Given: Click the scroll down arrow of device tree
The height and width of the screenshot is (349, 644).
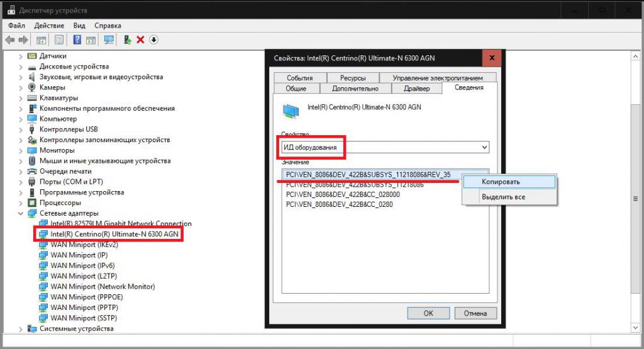Looking at the screenshot, I should pos(635,328).
